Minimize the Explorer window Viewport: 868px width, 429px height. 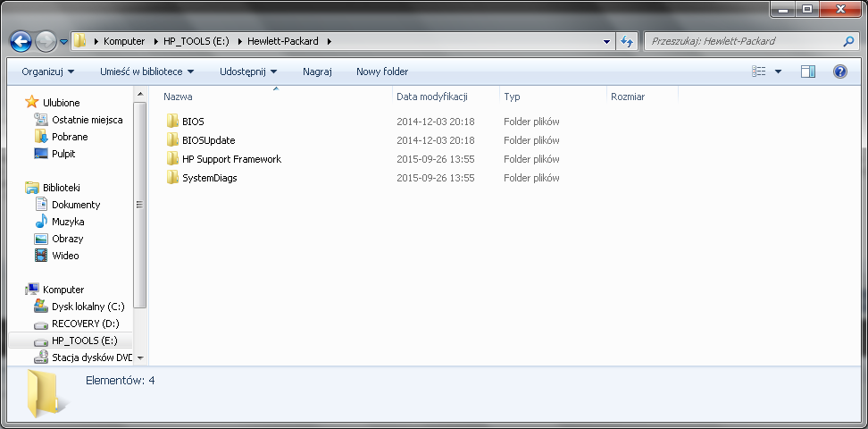[784, 8]
